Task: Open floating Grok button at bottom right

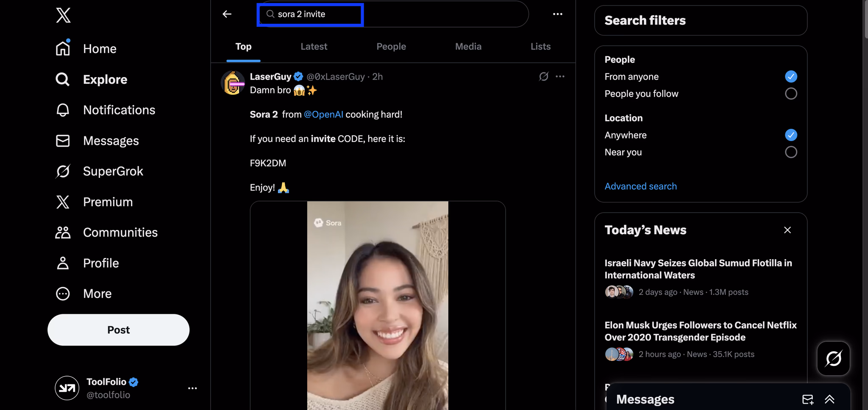Action: coord(833,359)
